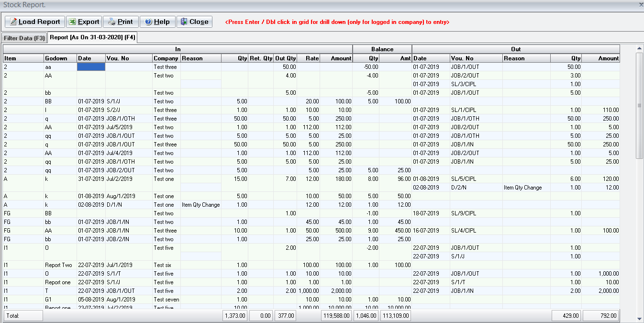Click the Ret. Qty column header
Viewport: 644px width, 323px height.
point(261,58)
